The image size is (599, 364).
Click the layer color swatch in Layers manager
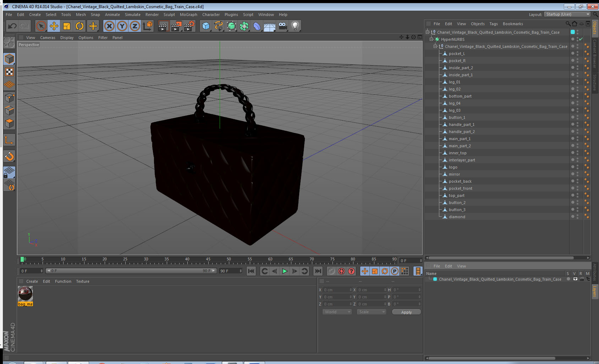435,279
